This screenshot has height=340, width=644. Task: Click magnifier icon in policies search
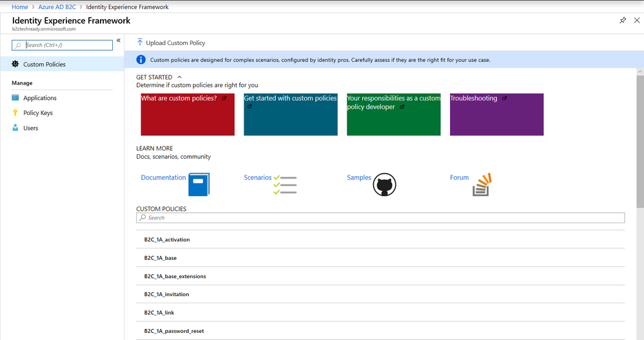pos(142,217)
